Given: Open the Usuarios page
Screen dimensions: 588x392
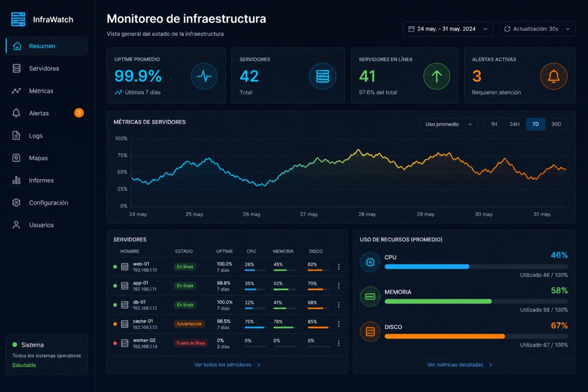Looking at the screenshot, I should (x=47, y=225).
